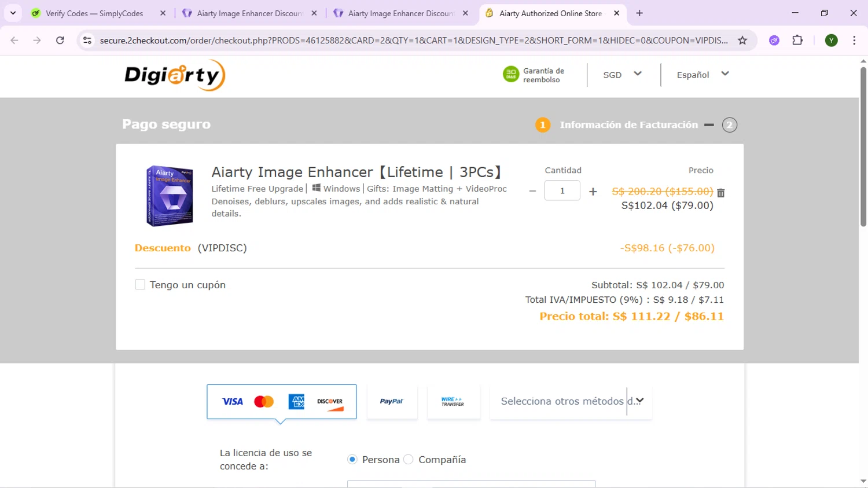Select the Persona radio button
The width and height of the screenshot is (868, 488).
pos(352,460)
